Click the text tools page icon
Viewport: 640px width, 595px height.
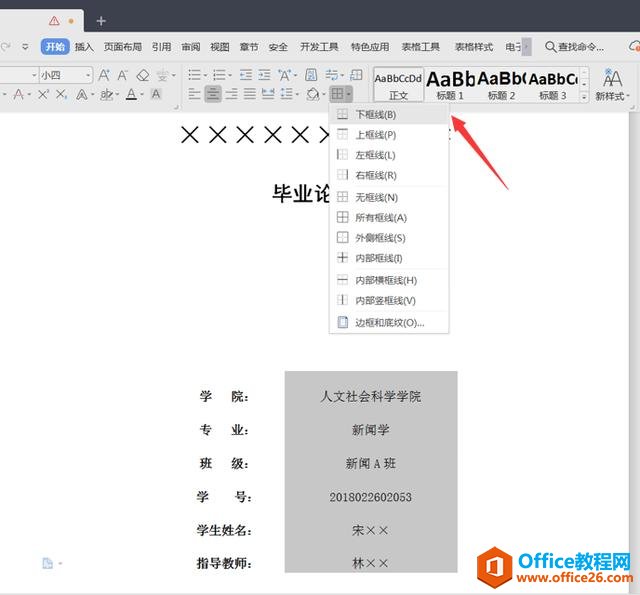(311, 75)
